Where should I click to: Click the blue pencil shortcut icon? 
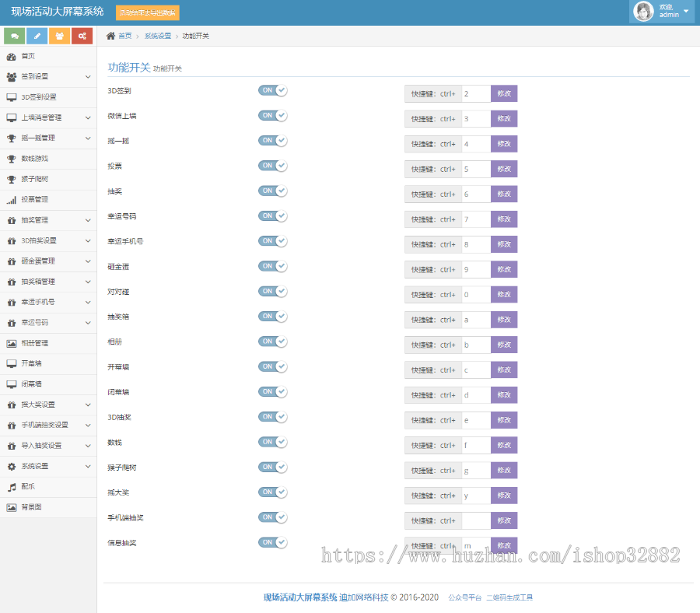click(x=37, y=36)
